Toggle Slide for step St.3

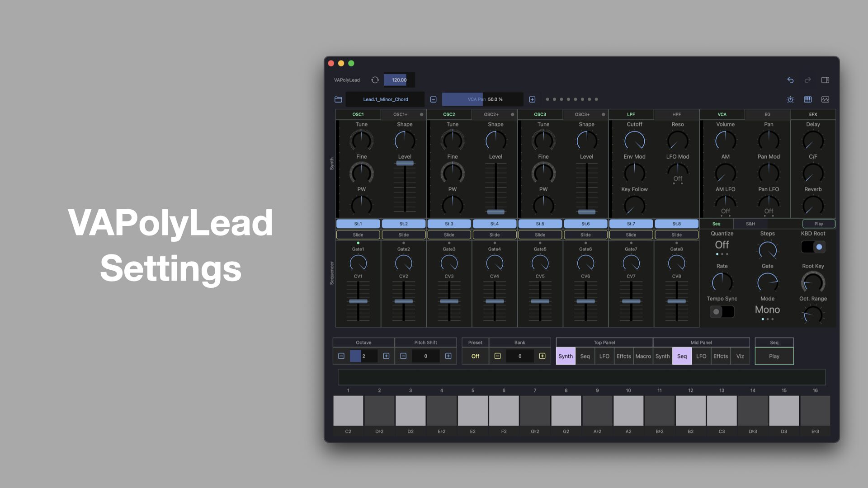pyautogui.click(x=449, y=235)
